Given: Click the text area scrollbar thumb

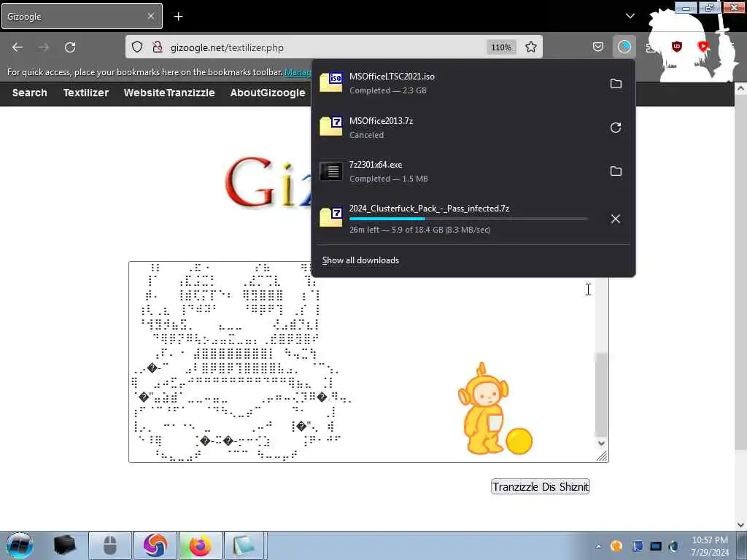Looking at the screenshot, I should click(601, 394).
